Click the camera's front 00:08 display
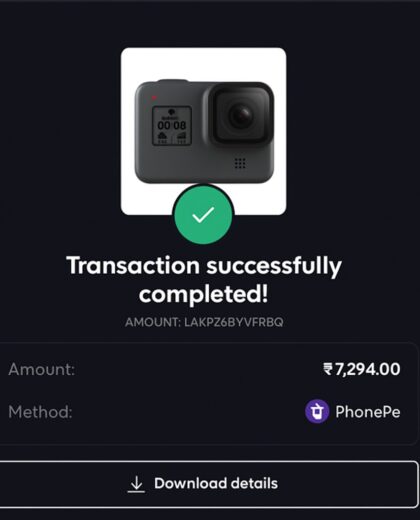Screen dimensions: 420x520 (172, 126)
